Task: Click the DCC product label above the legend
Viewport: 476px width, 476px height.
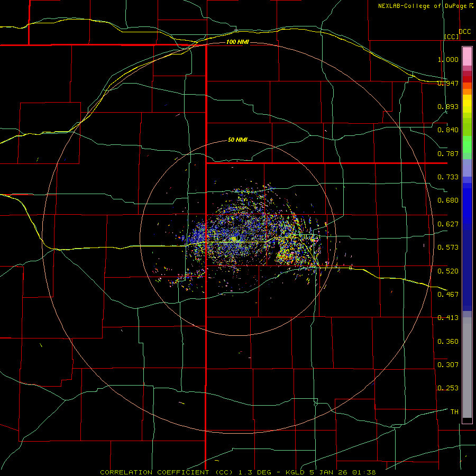Action: tap(465, 32)
